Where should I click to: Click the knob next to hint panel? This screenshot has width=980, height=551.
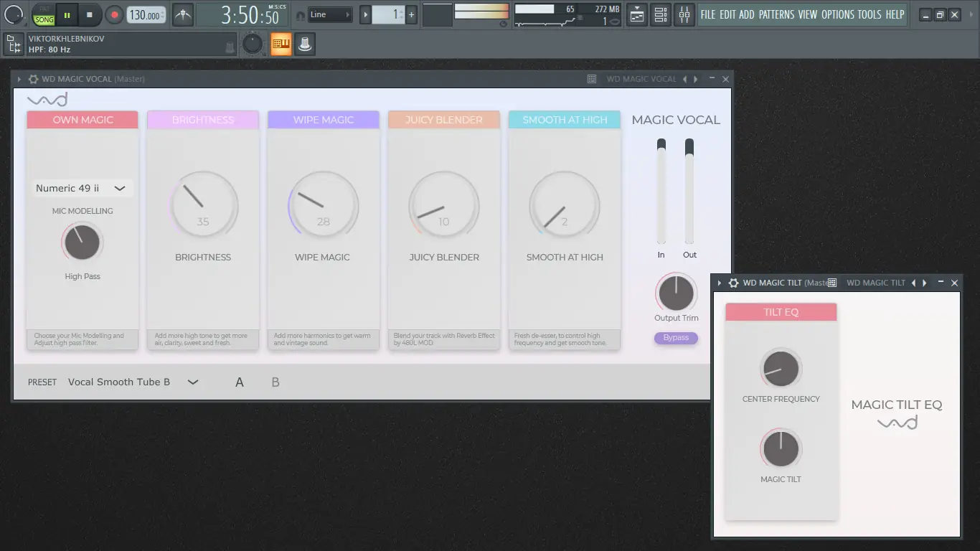253,44
